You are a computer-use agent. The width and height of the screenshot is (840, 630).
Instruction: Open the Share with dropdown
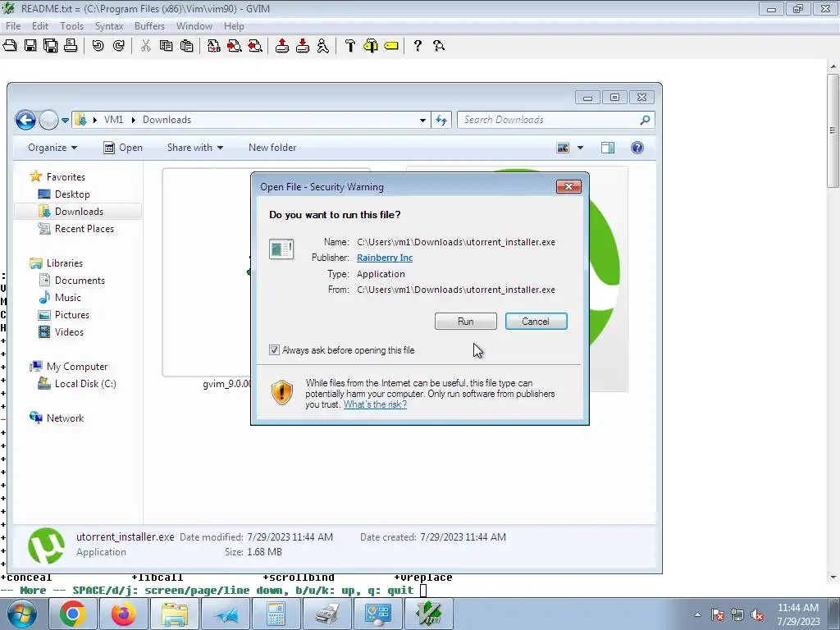click(x=195, y=148)
